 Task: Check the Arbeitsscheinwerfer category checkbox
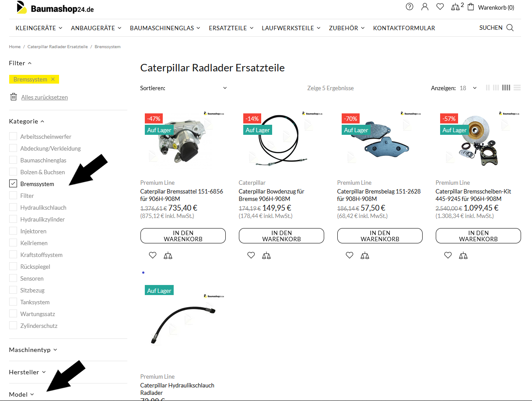point(13,136)
